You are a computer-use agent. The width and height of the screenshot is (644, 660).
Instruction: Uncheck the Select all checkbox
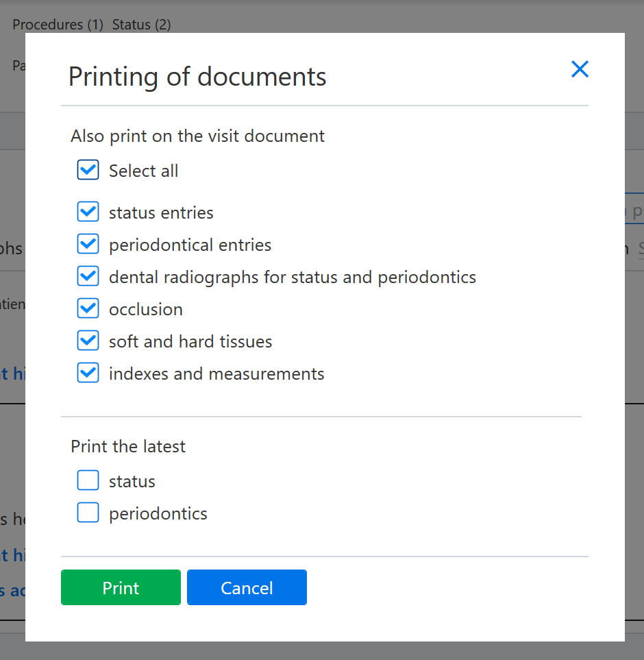88,170
